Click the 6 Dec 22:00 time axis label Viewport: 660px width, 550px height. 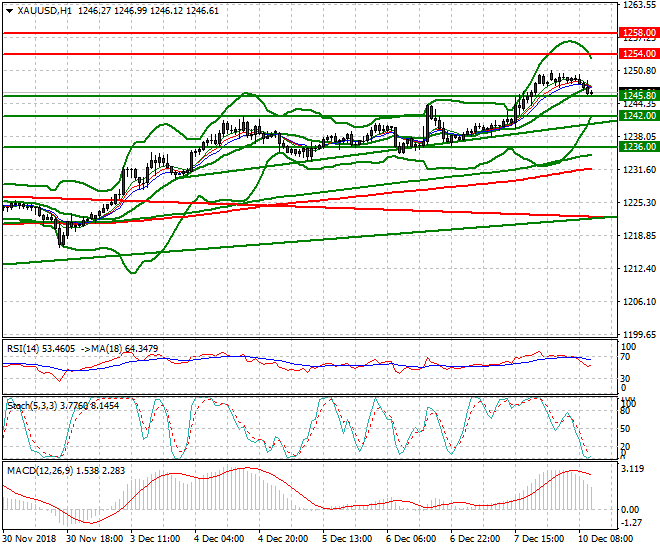click(x=475, y=539)
